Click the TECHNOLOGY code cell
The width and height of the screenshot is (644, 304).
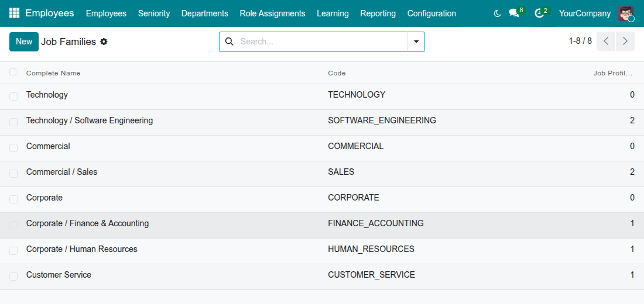(x=357, y=95)
